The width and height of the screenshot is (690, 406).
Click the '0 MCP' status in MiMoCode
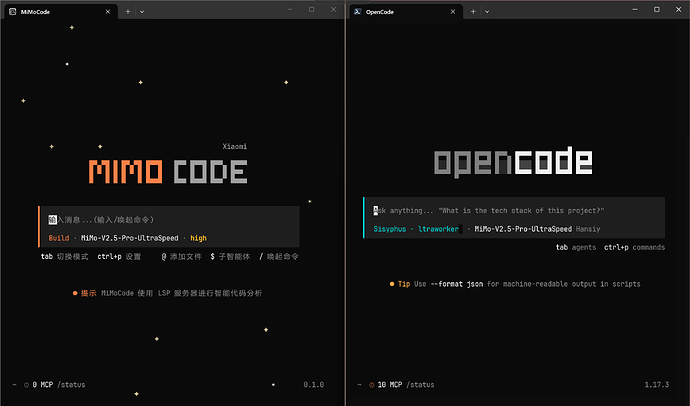pos(43,384)
